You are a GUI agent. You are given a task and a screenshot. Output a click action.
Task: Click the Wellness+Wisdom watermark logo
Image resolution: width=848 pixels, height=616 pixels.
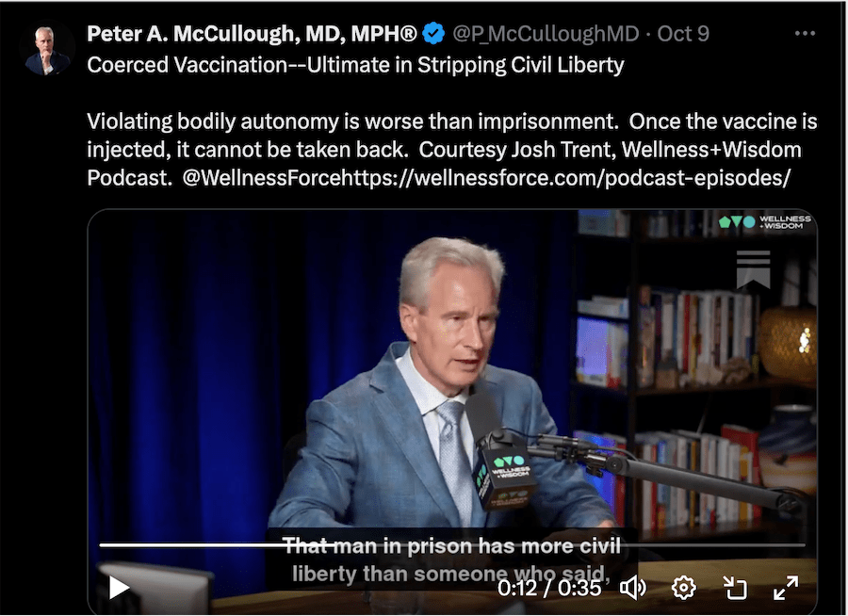(765, 221)
